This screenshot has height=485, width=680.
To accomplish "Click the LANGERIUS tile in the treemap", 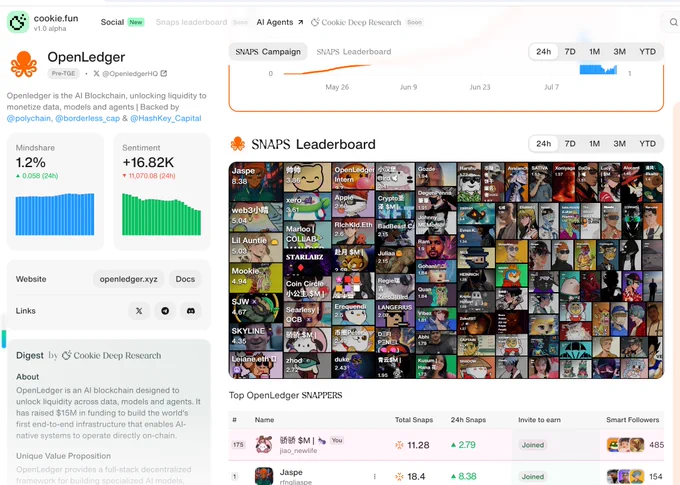I will coord(395,314).
